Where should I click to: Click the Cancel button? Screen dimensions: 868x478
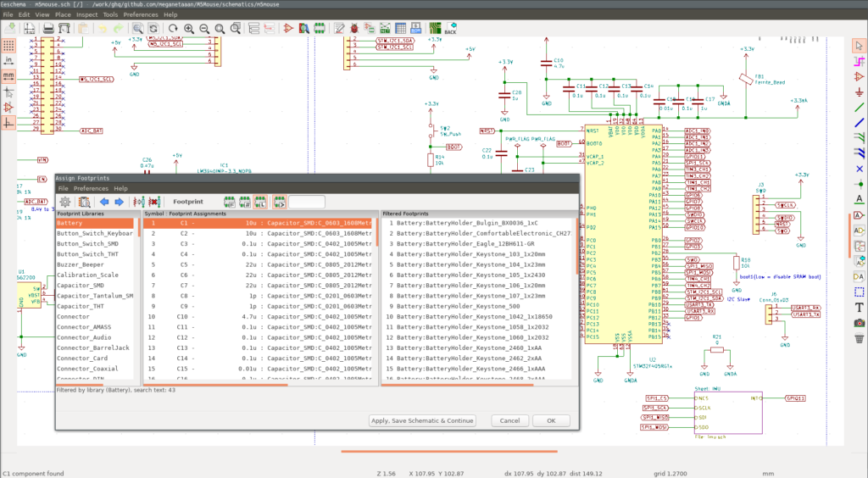509,420
